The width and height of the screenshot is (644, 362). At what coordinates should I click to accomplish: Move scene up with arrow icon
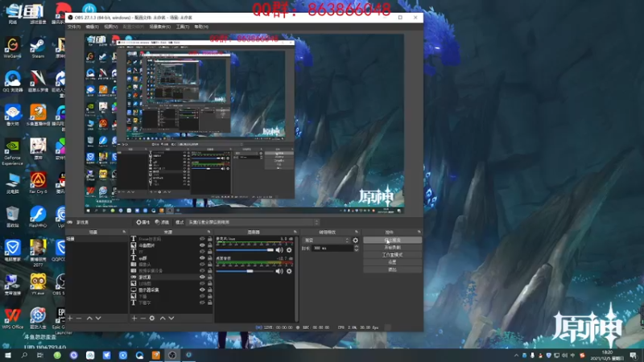click(89, 318)
